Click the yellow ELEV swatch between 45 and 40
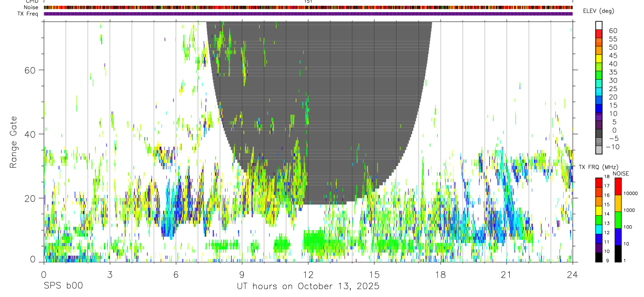The width and height of the screenshot is (644, 297). [599, 58]
